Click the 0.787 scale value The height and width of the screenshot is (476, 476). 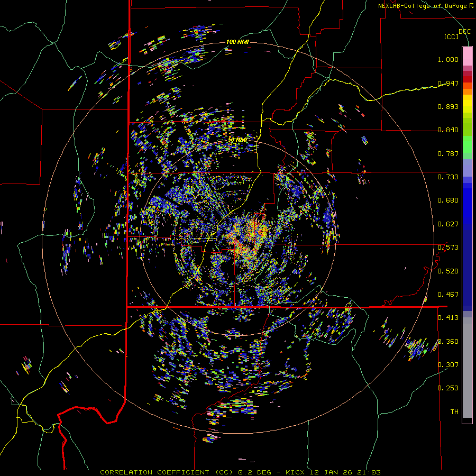(448, 153)
